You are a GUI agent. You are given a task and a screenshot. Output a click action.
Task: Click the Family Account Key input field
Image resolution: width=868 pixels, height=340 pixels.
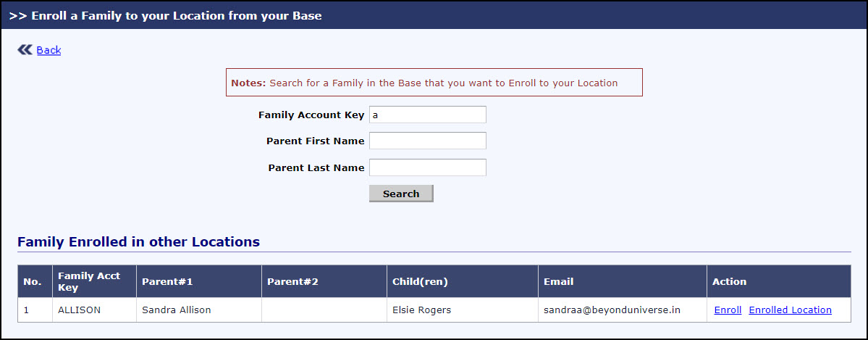(427, 115)
